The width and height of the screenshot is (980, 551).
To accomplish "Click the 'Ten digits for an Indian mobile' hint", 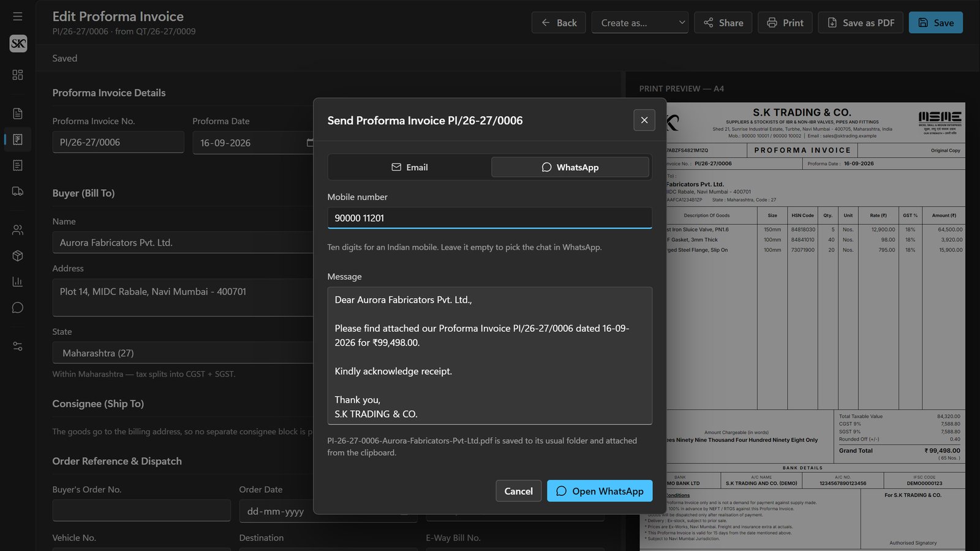I will click(464, 247).
